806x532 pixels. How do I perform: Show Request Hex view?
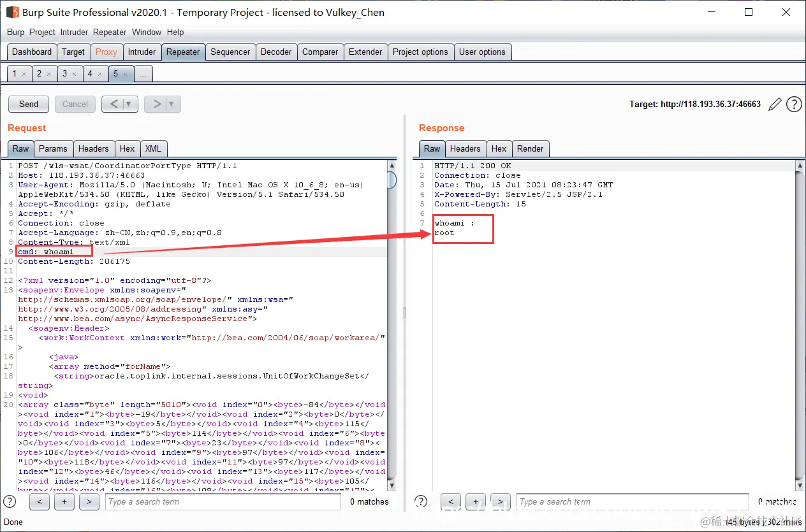pos(128,148)
